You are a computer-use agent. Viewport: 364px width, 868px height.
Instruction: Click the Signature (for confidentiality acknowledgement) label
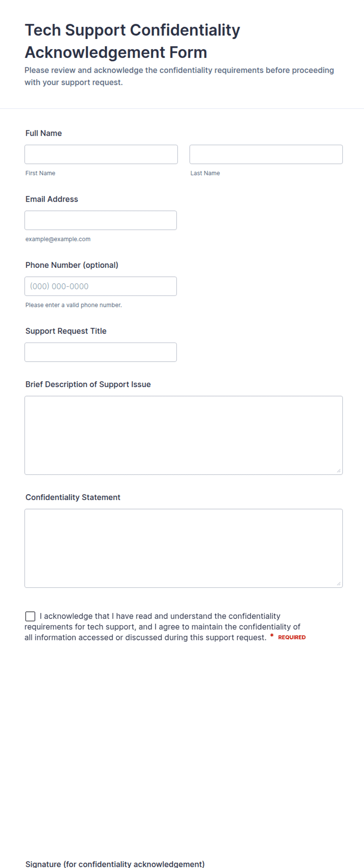(x=115, y=864)
